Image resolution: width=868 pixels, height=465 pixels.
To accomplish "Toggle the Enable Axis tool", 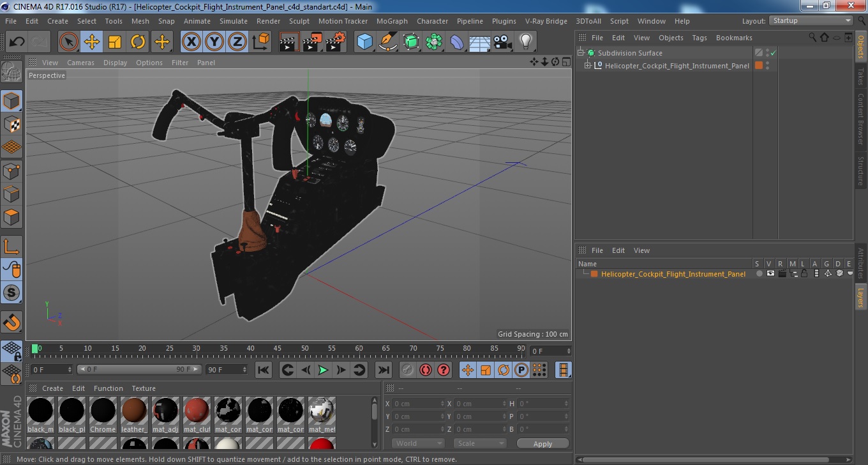I will pyautogui.click(x=11, y=247).
